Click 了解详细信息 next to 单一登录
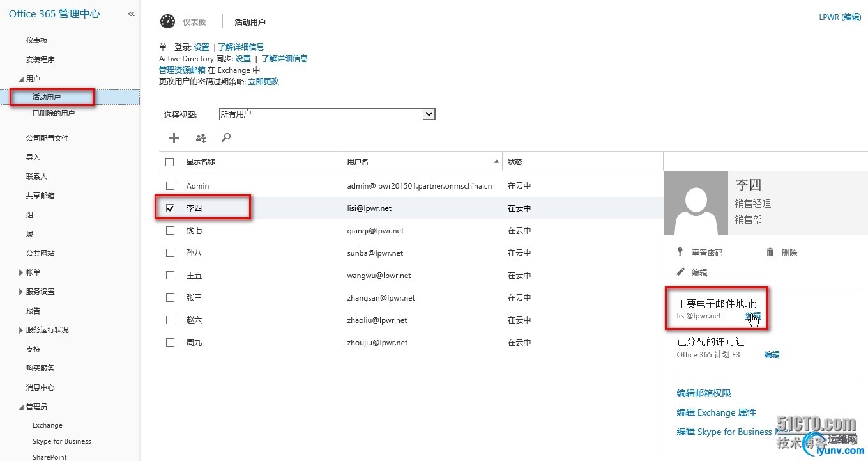The height and width of the screenshot is (461, 868). point(241,47)
